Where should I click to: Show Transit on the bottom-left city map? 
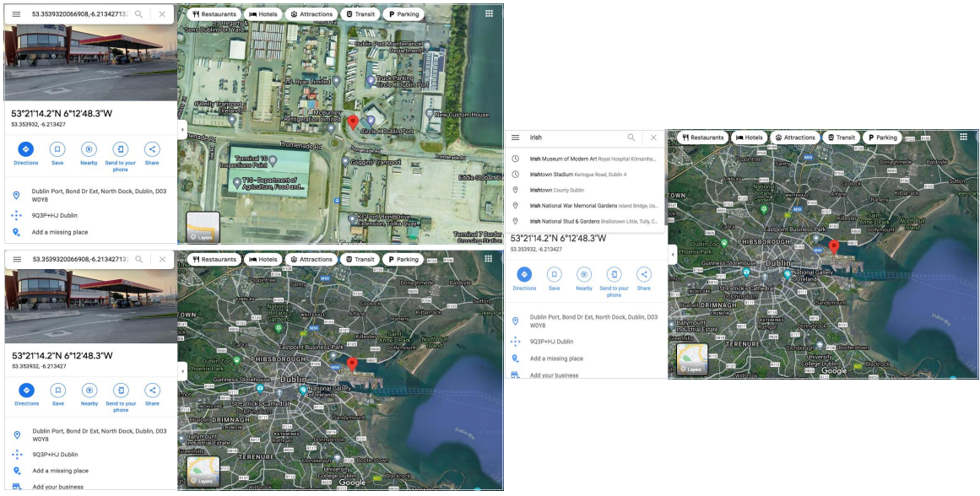(x=360, y=259)
